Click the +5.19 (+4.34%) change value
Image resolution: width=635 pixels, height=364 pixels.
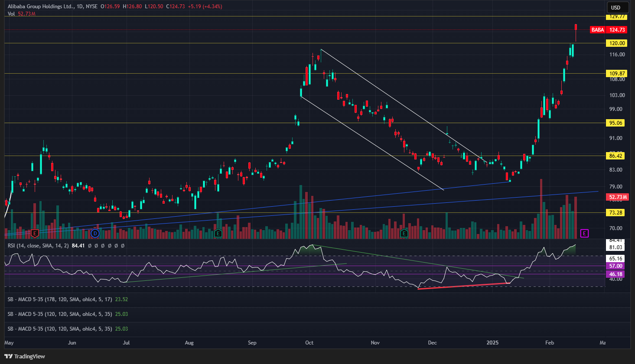[205, 6]
